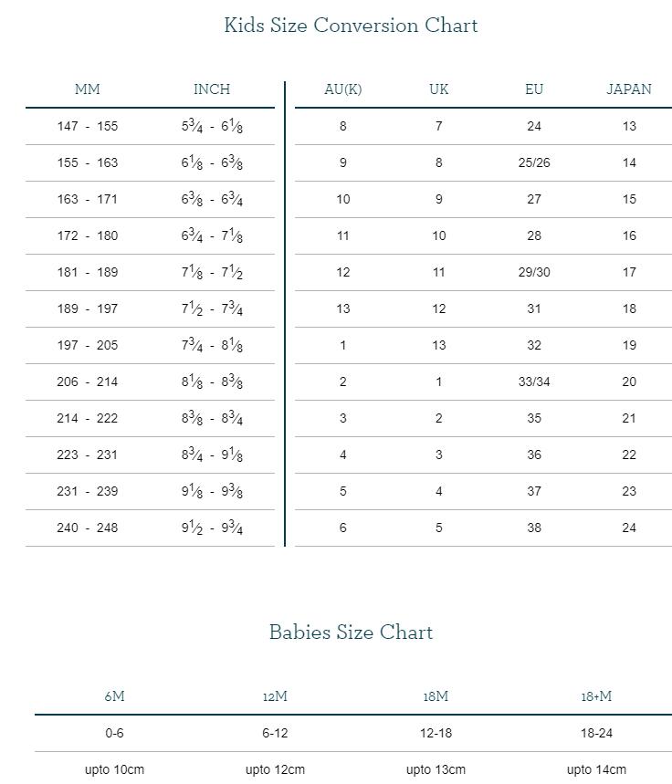Select EU size 25/26 cell
672x784 pixels.
534,162
